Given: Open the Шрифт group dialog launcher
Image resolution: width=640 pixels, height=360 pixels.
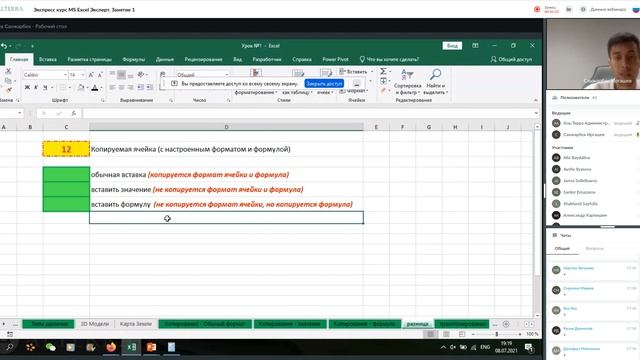Looking at the screenshot, I should (102, 100).
